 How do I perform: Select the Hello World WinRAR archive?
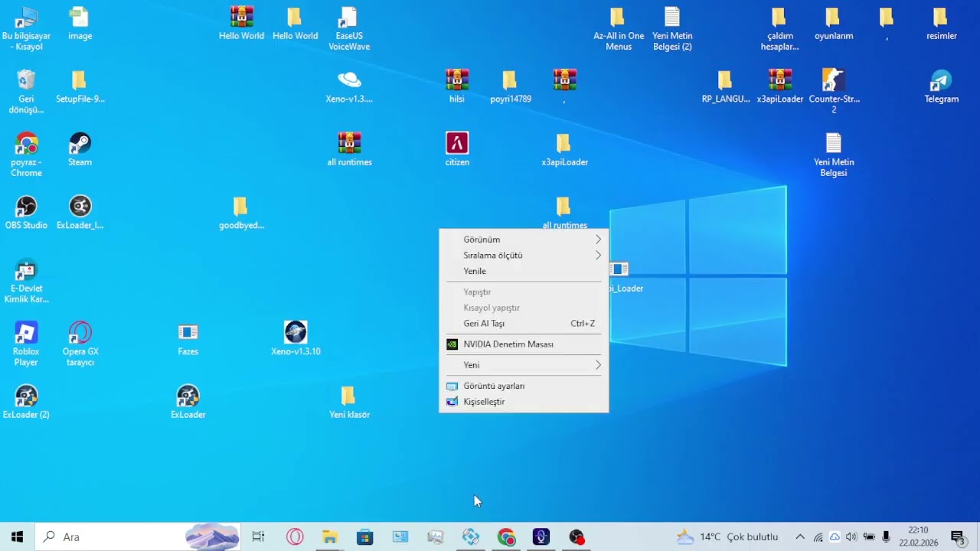(241, 23)
